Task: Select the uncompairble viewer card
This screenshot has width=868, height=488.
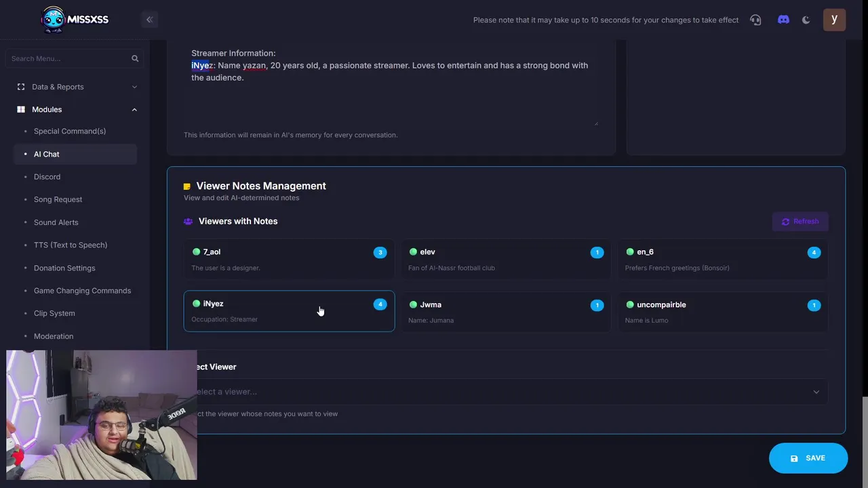Action: (723, 312)
